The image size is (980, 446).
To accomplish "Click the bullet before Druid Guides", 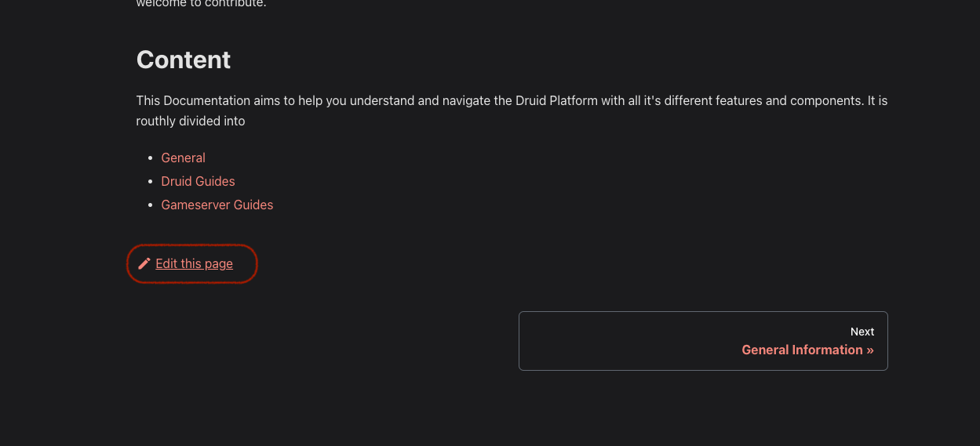I will 150,182.
